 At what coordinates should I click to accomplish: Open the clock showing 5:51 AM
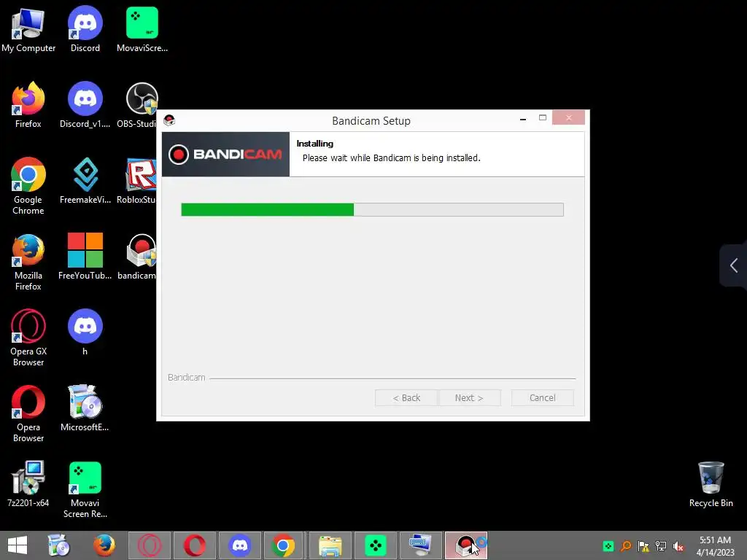(715, 546)
